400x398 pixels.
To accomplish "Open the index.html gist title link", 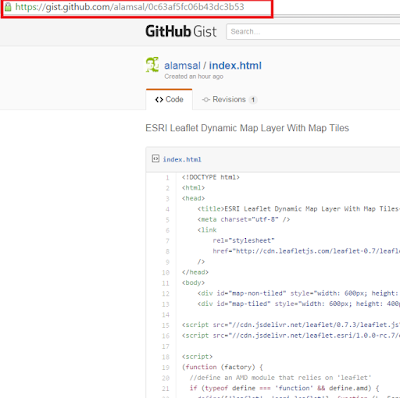I will pyautogui.click(x=235, y=66).
